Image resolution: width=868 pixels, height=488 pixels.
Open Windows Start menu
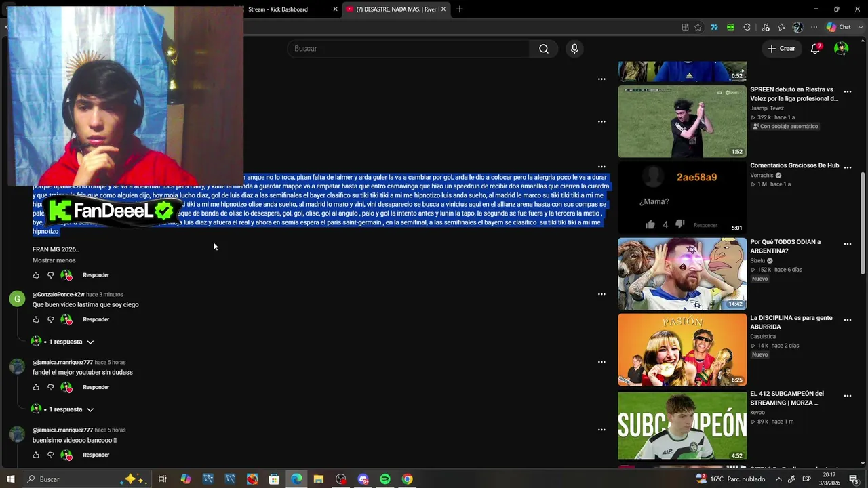10,479
